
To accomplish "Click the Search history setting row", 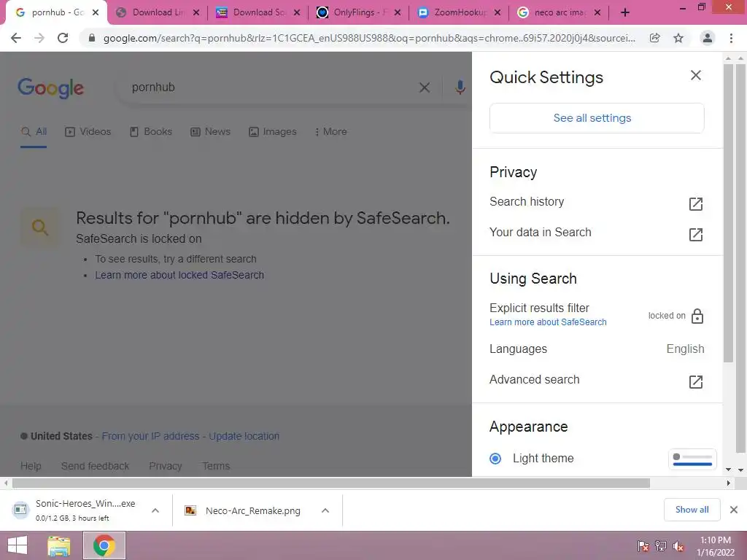I will click(597, 203).
